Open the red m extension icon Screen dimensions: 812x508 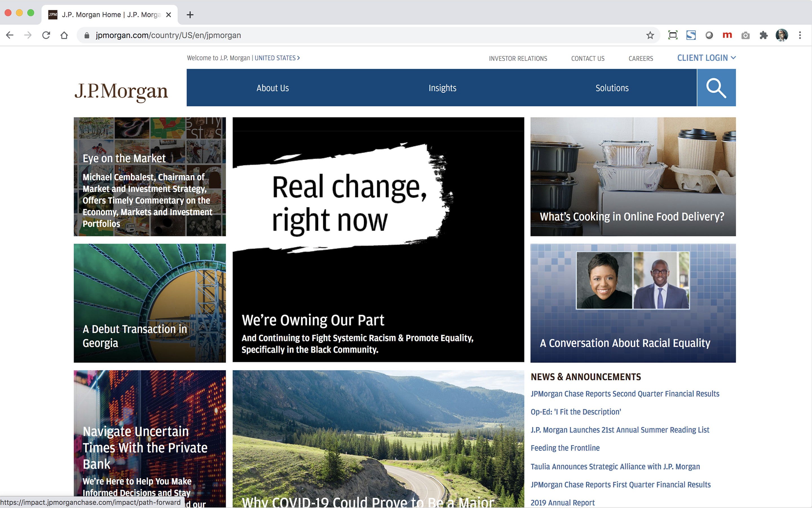[x=727, y=35]
